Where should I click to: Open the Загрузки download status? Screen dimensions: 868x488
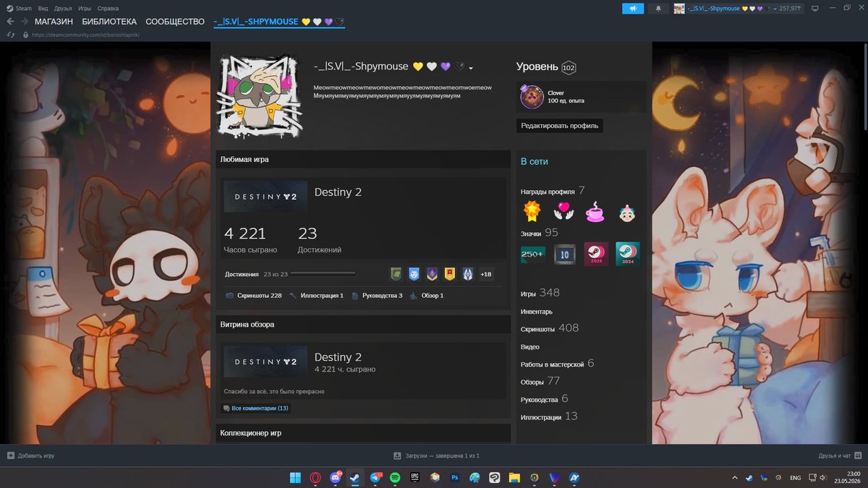pos(436,456)
